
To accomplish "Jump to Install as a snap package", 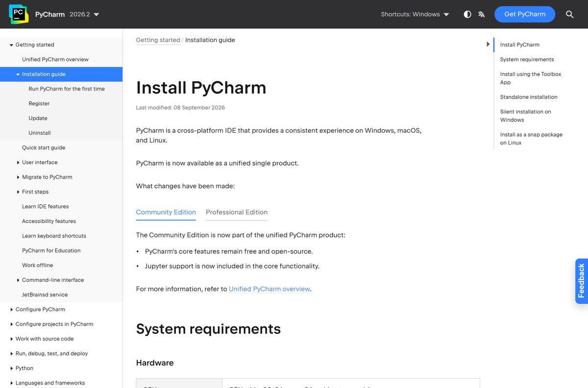I will coord(531,139).
